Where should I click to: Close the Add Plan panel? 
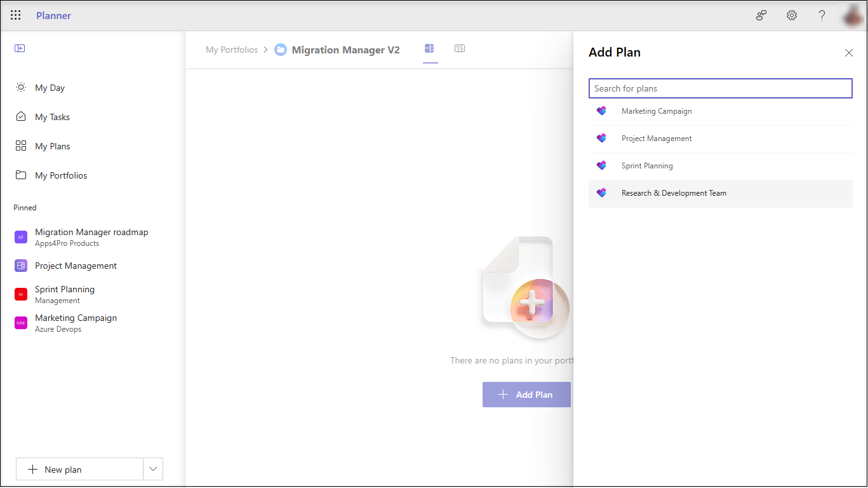point(849,53)
